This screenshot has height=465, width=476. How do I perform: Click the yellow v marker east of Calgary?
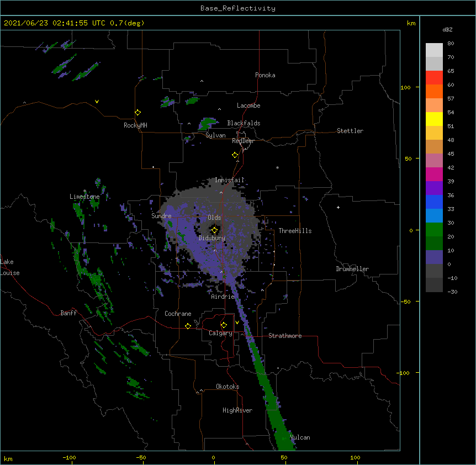(237, 323)
